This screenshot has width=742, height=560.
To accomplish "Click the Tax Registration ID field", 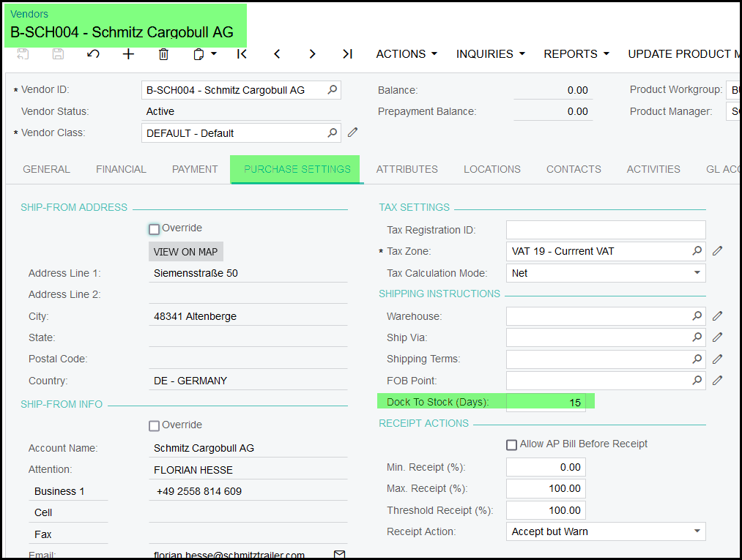I will (x=605, y=230).
